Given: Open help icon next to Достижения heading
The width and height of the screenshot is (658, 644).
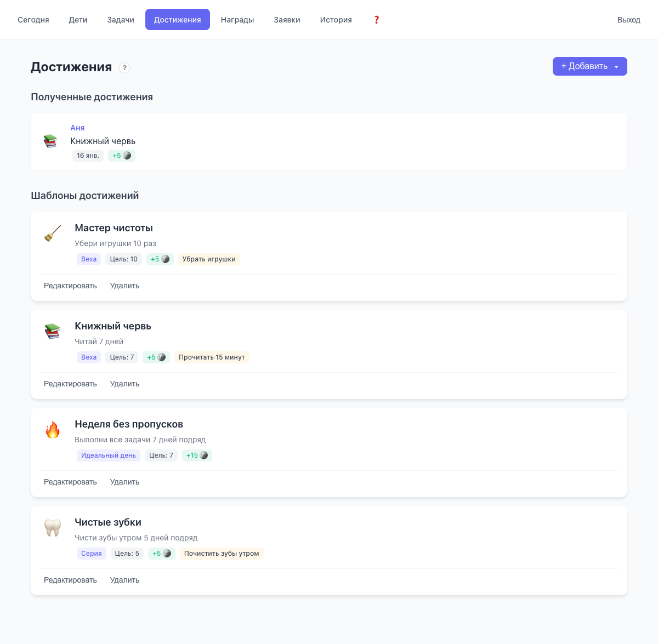Looking at the screenshot, I should pyautogui.click(x=124, y=68).
